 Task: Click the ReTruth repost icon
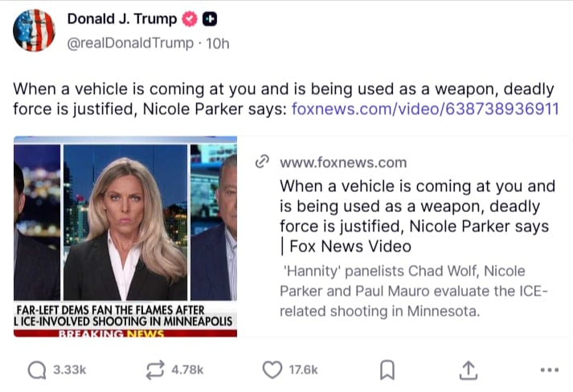click(x=155, y=370)
